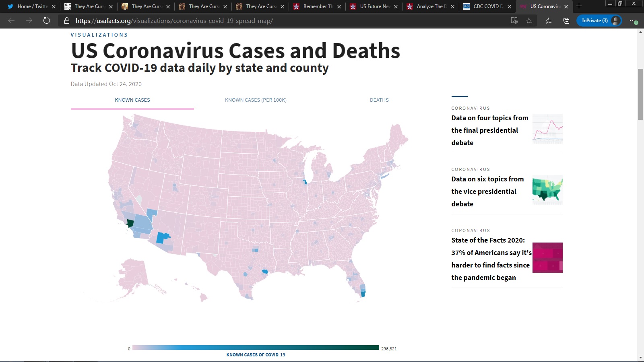The image size is (644, 362).
Task: Click in the URL address bar
Action: pyautogui.click(x=282, y=21)
